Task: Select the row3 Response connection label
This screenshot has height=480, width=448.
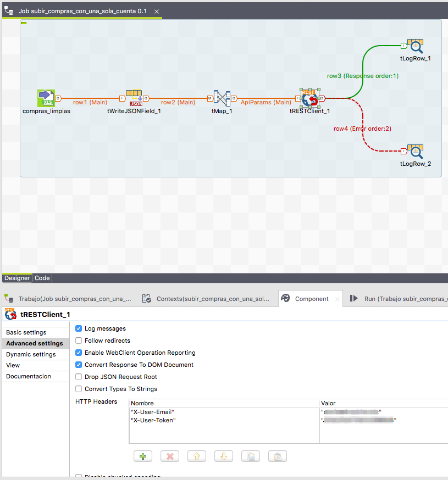Action: pos(362,76)
